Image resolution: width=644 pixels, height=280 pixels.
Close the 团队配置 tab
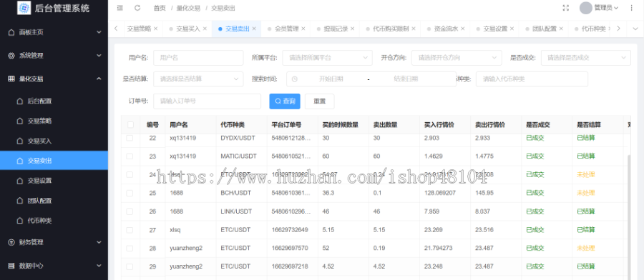(561, 29)
